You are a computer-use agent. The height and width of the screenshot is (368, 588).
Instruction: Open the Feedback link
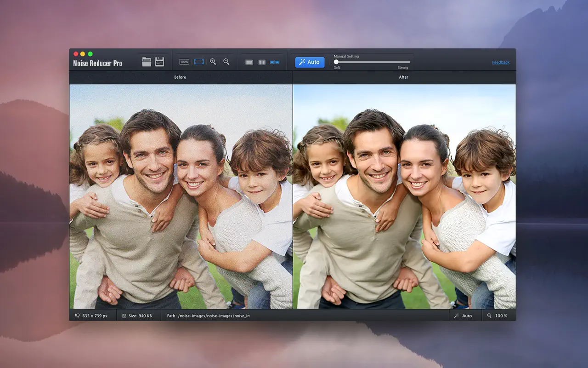pyautogui.click(x=501, y=62)
